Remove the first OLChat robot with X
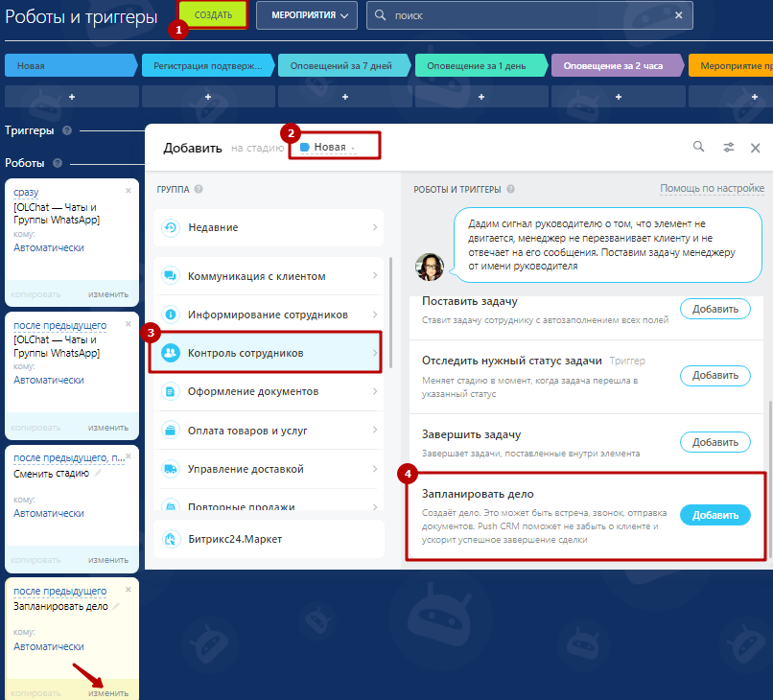The width and height of the screenshot is (773, 700). [129, 190]
